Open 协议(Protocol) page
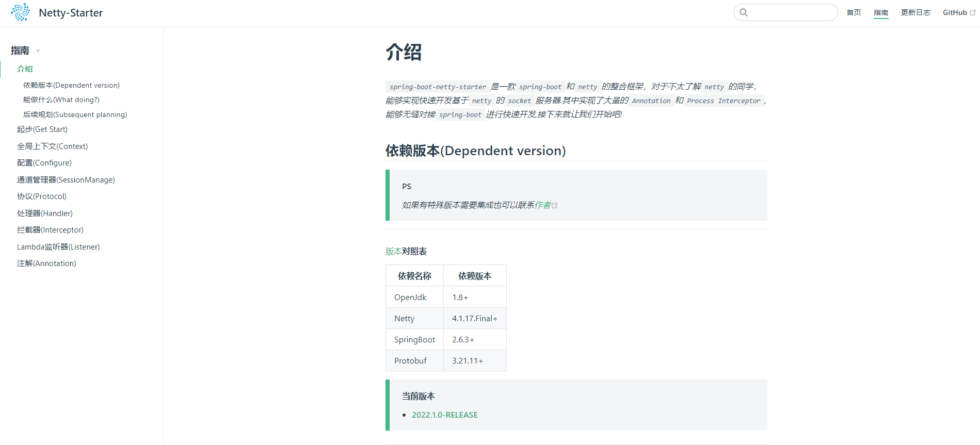 [x=42, y=196]
